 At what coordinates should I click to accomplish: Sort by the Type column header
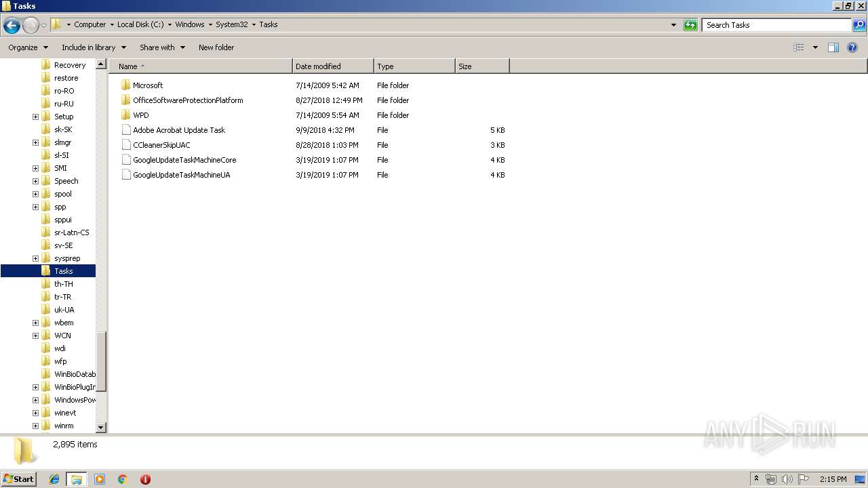coord(414,66)
